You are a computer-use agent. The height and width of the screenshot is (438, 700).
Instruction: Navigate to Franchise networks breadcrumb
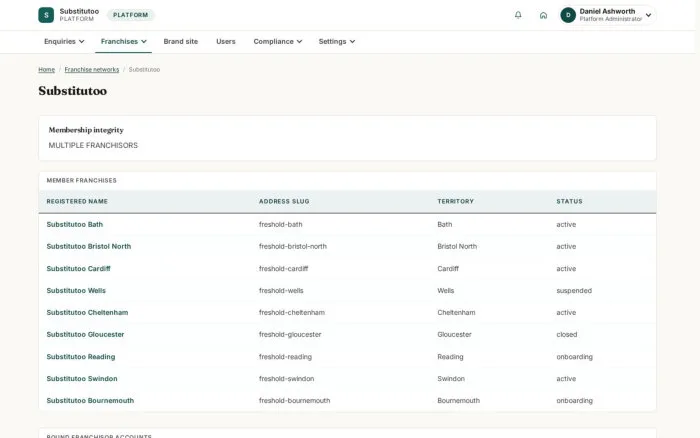click(x=92, y=70)
